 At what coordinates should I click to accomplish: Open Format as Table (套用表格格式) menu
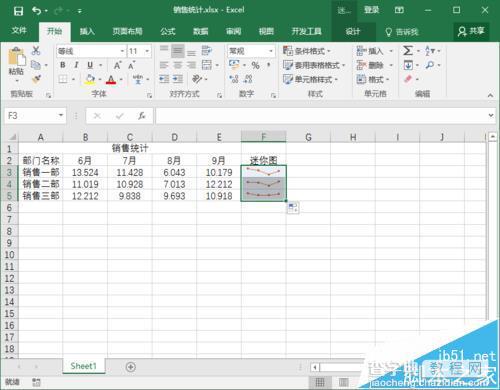tap(314, 65)
